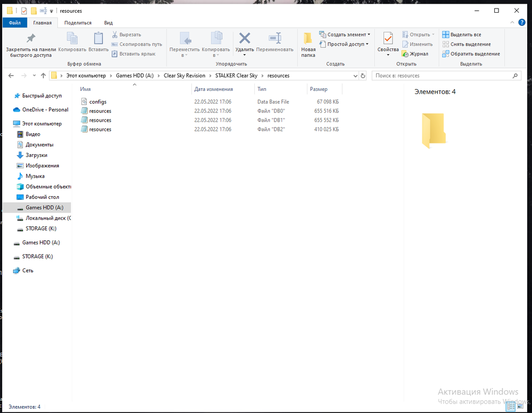
Task: Switch to details view in status bar
Action: 511,407
